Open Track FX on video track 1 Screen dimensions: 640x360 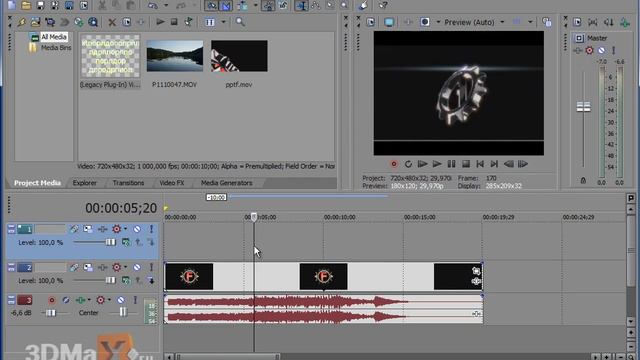pos(102,229)
